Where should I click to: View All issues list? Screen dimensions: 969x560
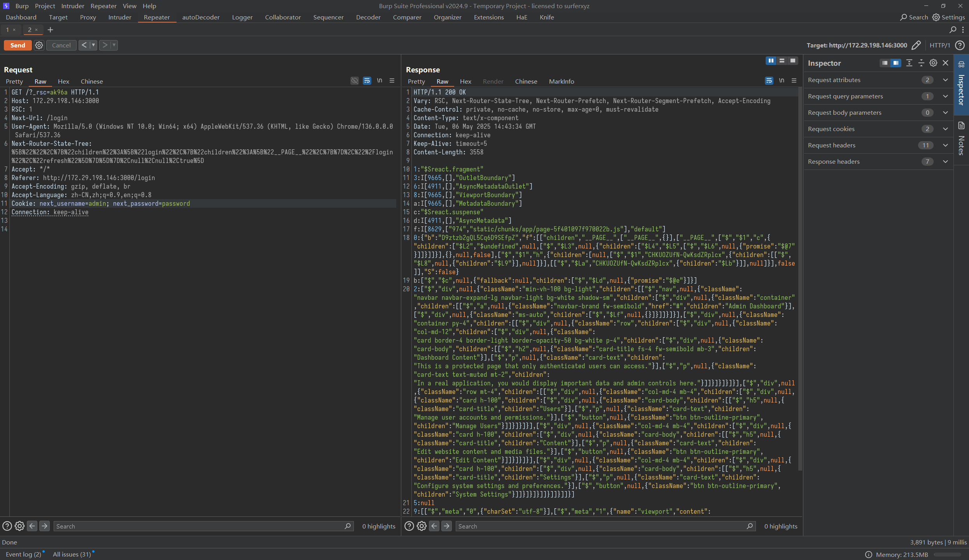coord(72,554)
